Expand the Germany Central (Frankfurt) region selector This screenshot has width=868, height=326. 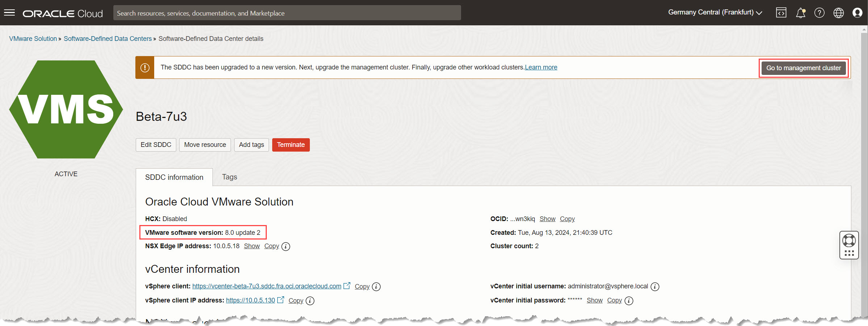(x=715, y=13)
